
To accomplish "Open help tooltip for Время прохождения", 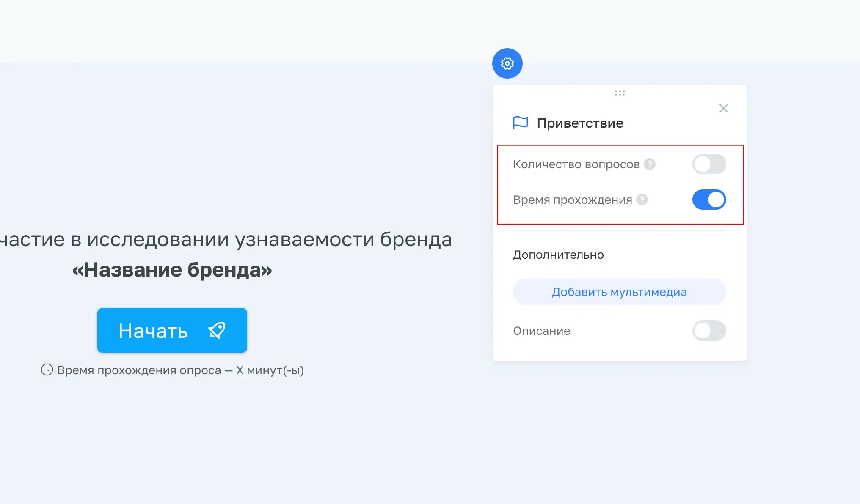I will [642, 200].
